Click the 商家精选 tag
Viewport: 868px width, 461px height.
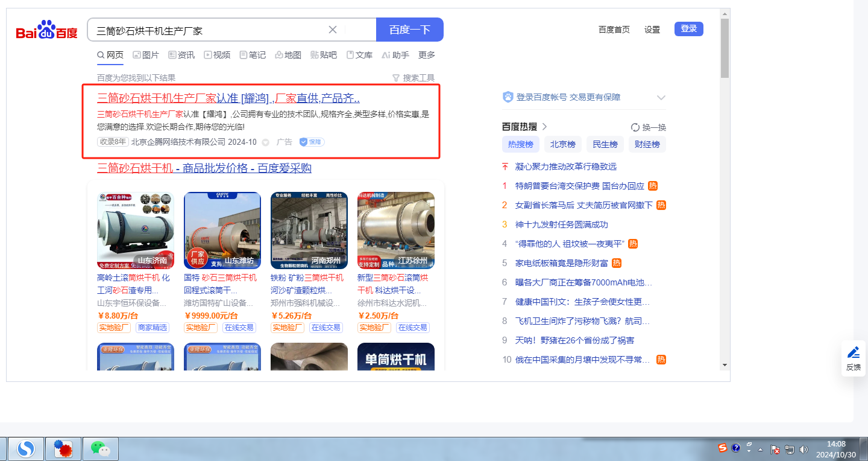coord(153,328)
